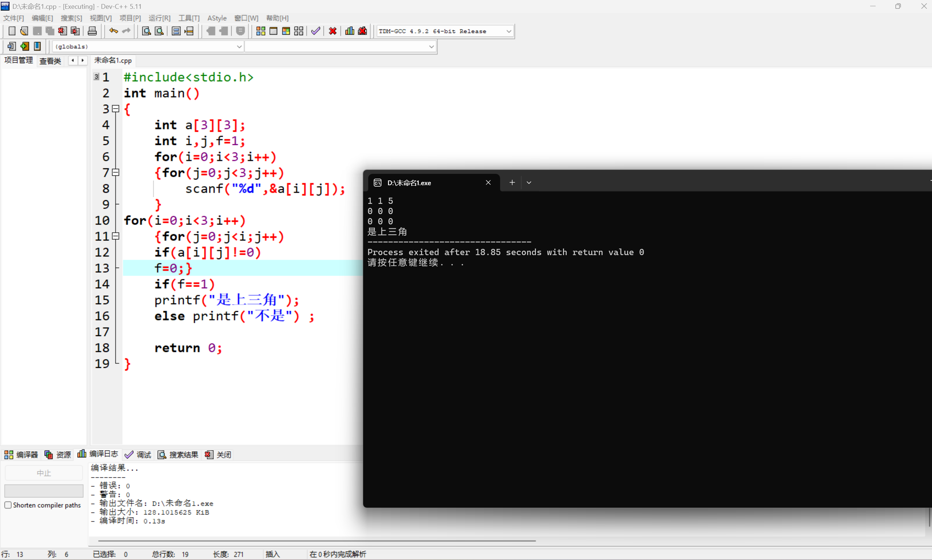Screen dimensions: 932x560
Task: Click the Compile and Run icon
Action: (286, 31)
